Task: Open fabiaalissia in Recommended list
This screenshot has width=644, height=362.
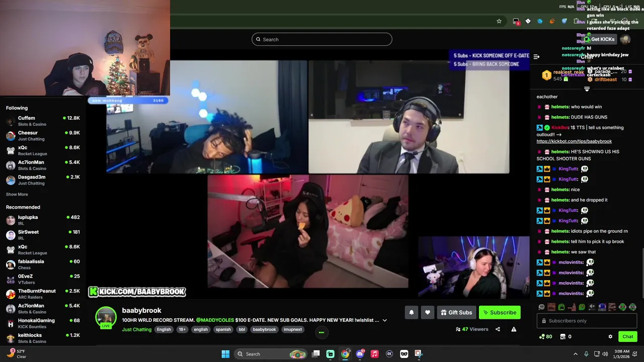Action: tap(43, 264)
